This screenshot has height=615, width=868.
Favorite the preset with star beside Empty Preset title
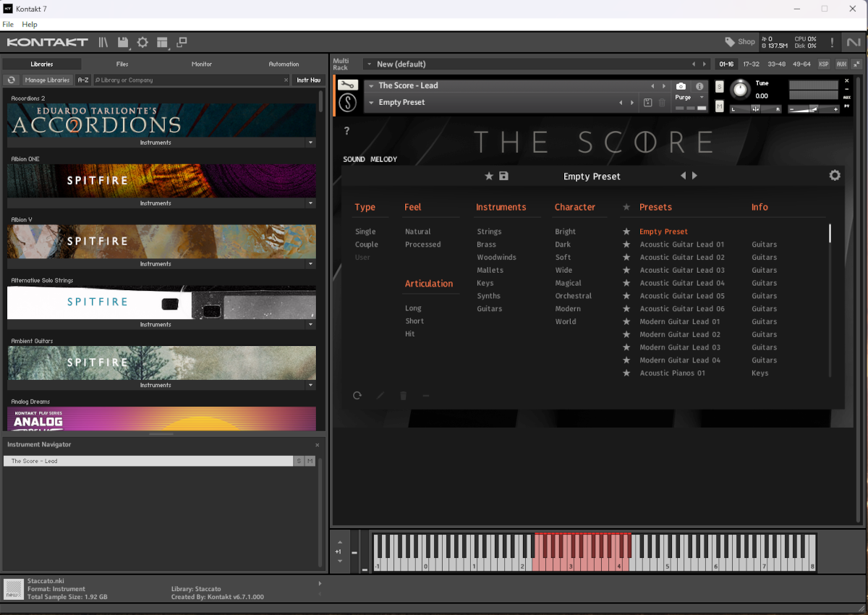click(x=489, y=176)
